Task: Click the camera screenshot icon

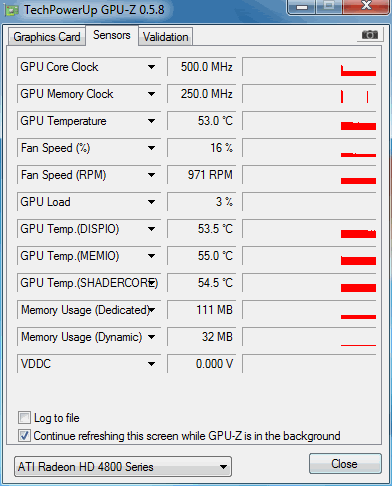Action: (370, 35)
